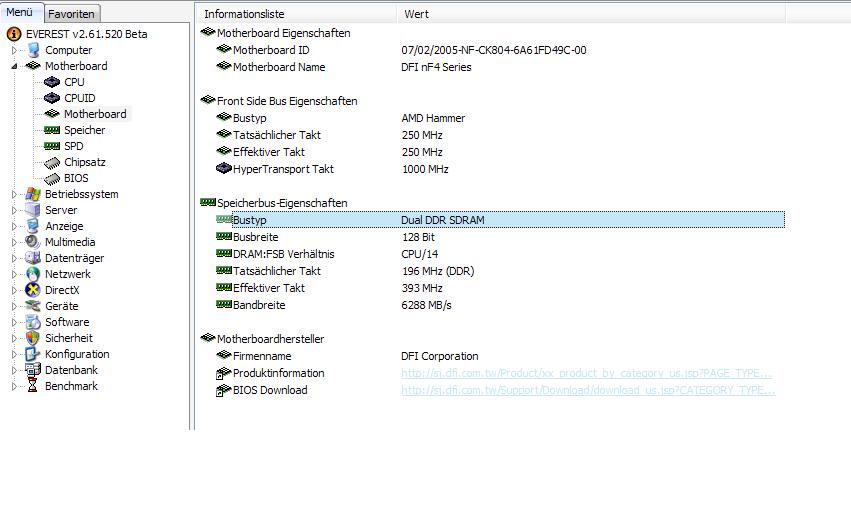Click the Wert column header

tap(592, 14)
